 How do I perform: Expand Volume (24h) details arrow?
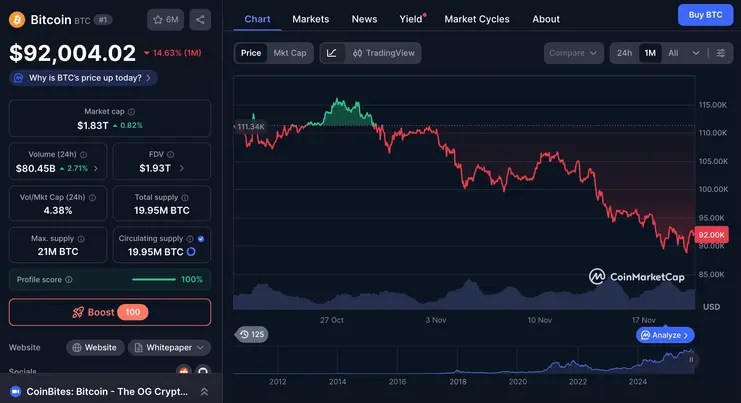click(96, 168)
